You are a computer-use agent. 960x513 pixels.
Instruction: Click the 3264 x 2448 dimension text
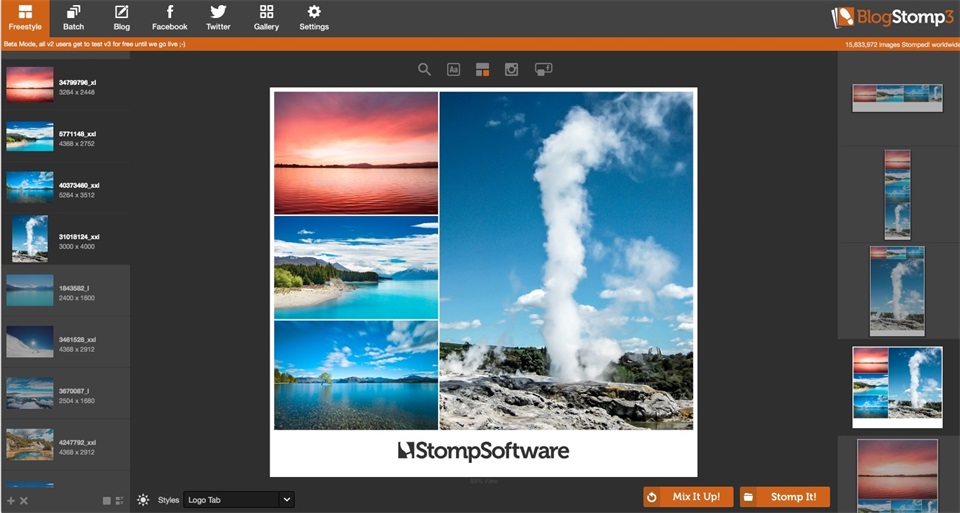coord(77,92)
